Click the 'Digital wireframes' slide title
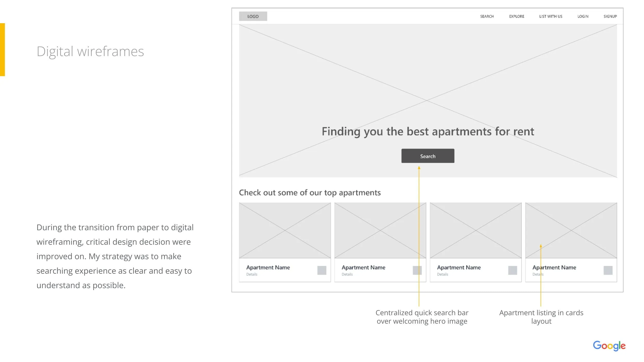Screen dimensions: 644x362 click(x=90, y=51)
